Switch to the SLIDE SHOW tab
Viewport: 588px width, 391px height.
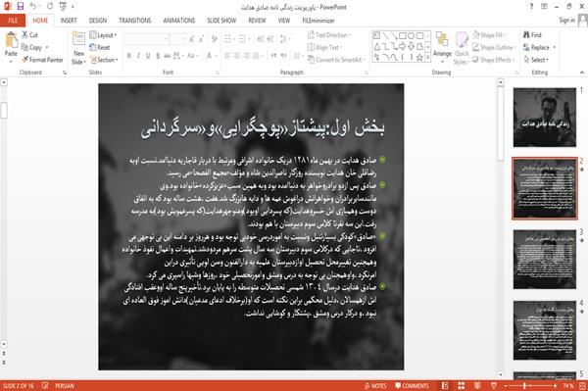[x=221, y=21]
